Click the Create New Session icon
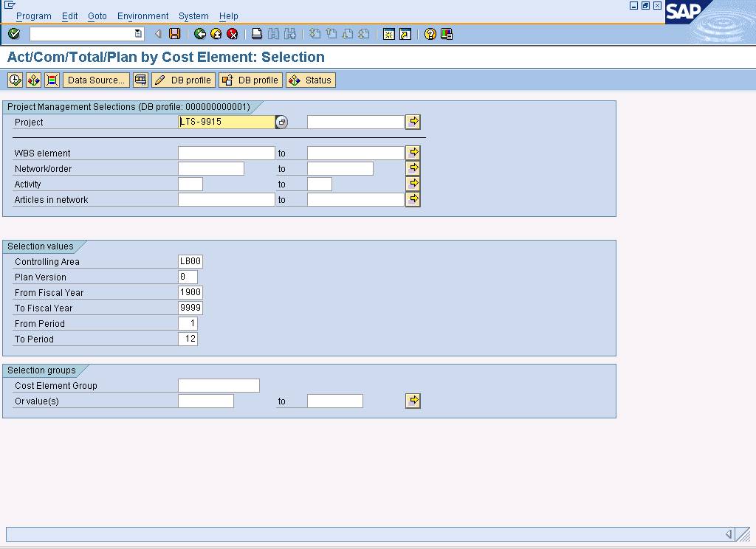 pos(388,34)
